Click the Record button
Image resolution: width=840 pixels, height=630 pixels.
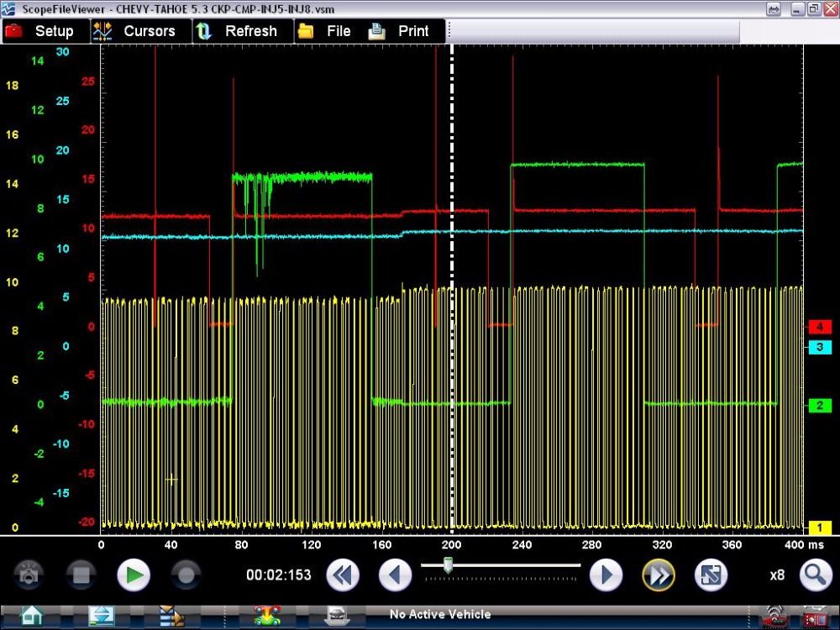point(186,575)
